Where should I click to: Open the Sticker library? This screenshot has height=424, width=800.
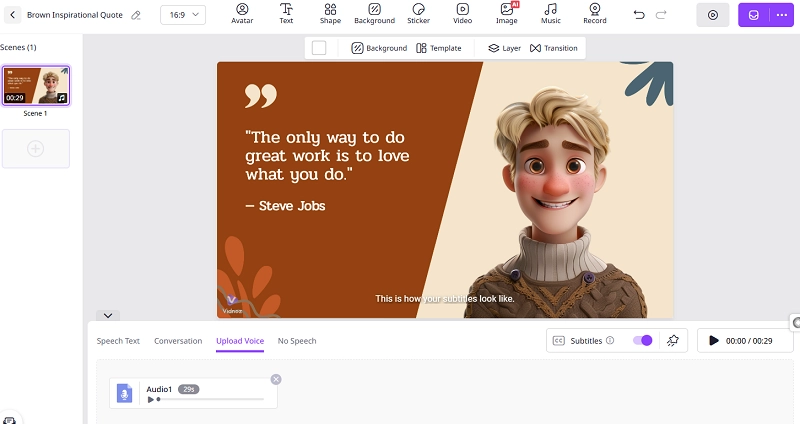pos(418,13)
